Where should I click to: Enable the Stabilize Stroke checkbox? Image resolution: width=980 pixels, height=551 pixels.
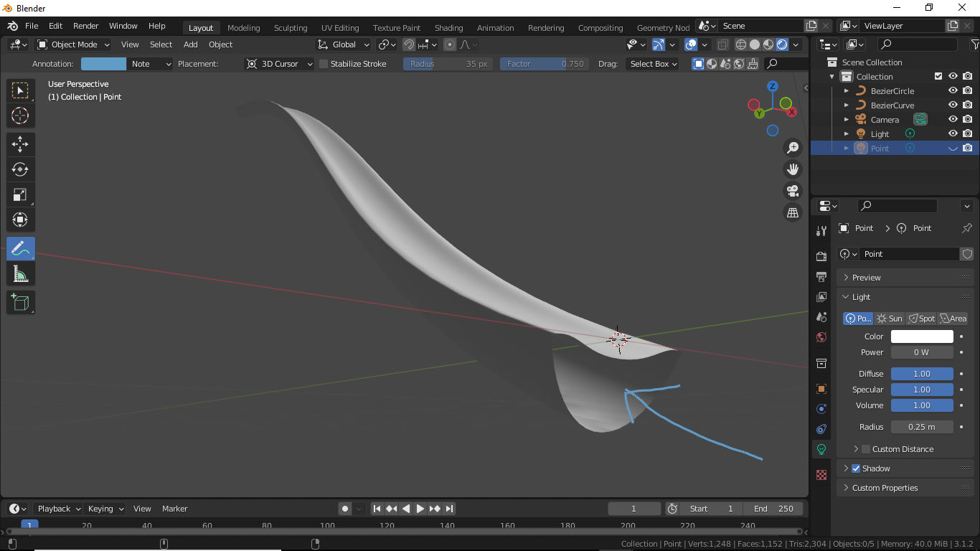tap(324, 64)
